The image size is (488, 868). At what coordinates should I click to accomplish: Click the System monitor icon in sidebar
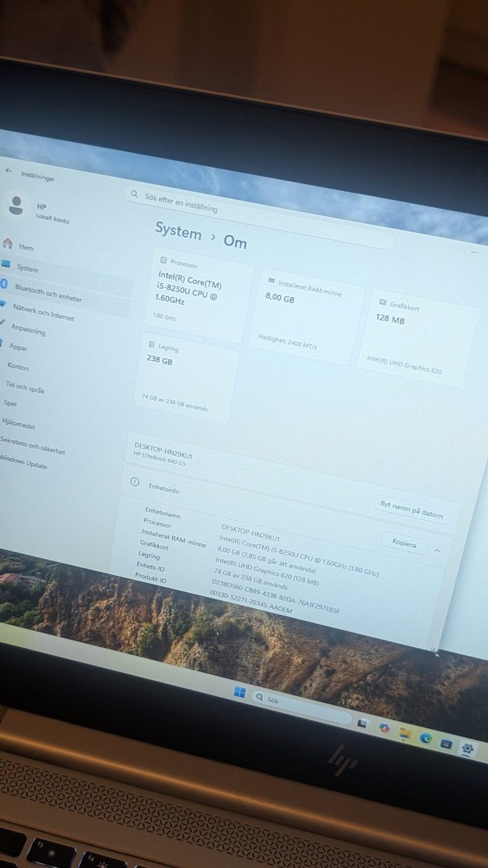6,264
